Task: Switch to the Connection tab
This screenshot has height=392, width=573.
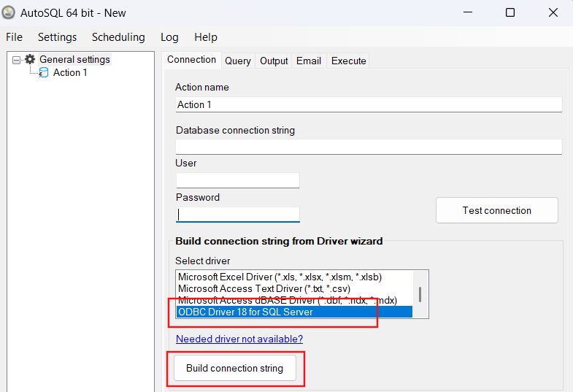Action: point(191,60)
